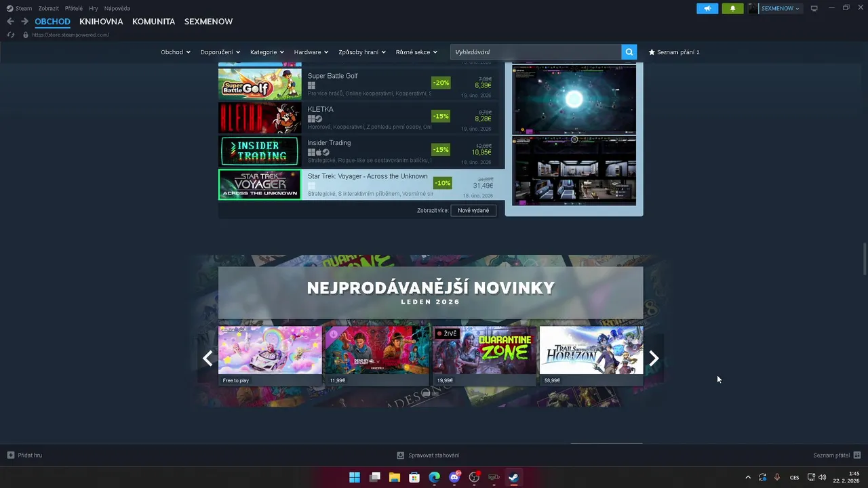868x488 pixels.
Task: Open the Dead by Daylight 11,99€ card
Action: (377, 356)
